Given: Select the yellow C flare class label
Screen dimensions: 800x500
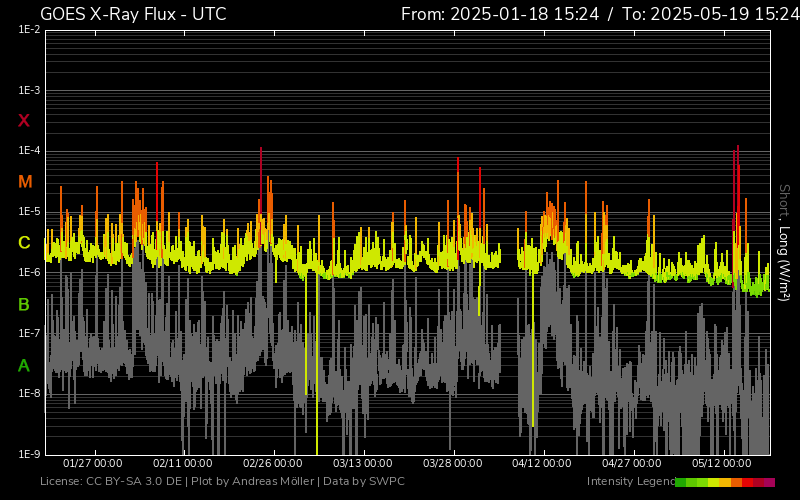Looking at the screenshot, I should coord(24,243).
